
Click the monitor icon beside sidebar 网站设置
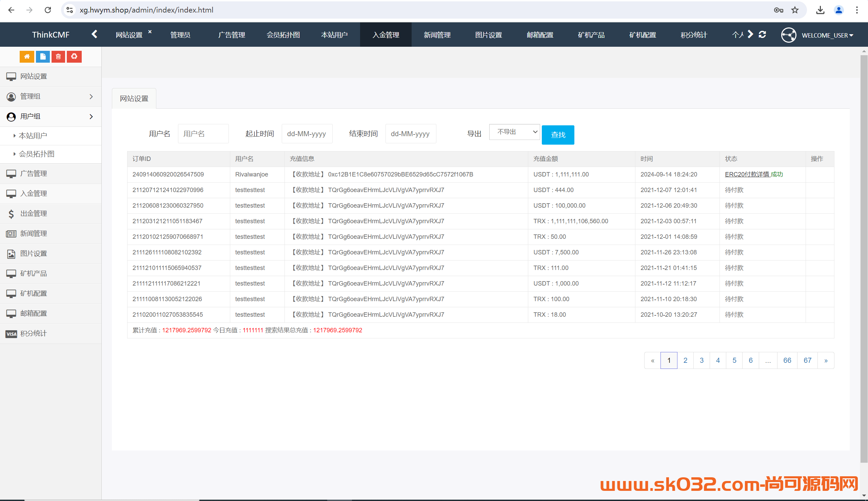pos(11,77)
